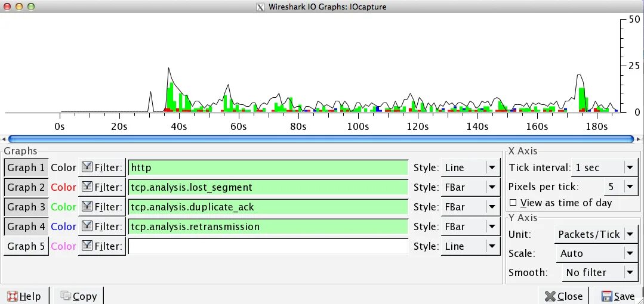Image resolution: width=644 pixels, height=304 pixels.
Task: Click the tcp.analysis.lost_segment filter field
Action: pos(268,188)
